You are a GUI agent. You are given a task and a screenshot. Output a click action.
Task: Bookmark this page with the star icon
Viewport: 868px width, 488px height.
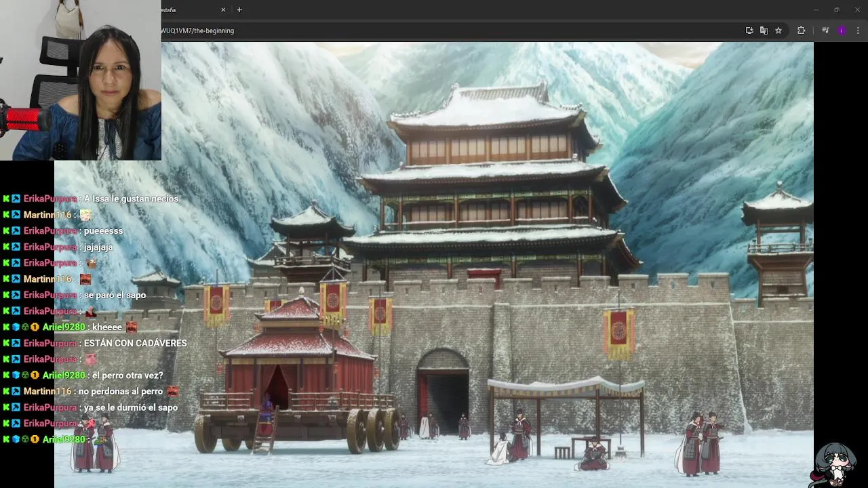point(778,30)
